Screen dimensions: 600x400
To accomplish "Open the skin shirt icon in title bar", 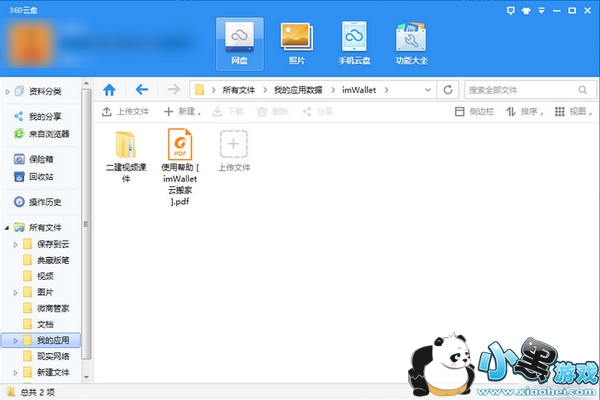I will (526, 11).
